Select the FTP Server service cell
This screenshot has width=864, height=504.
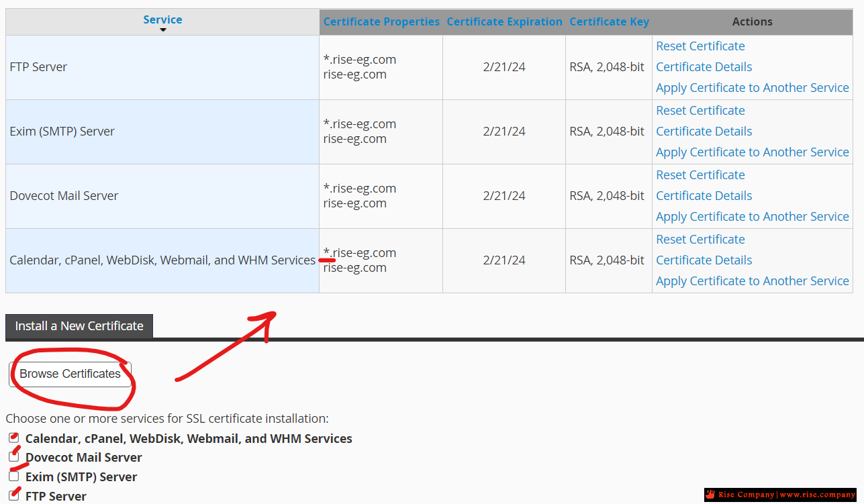(x=162, y=67)
